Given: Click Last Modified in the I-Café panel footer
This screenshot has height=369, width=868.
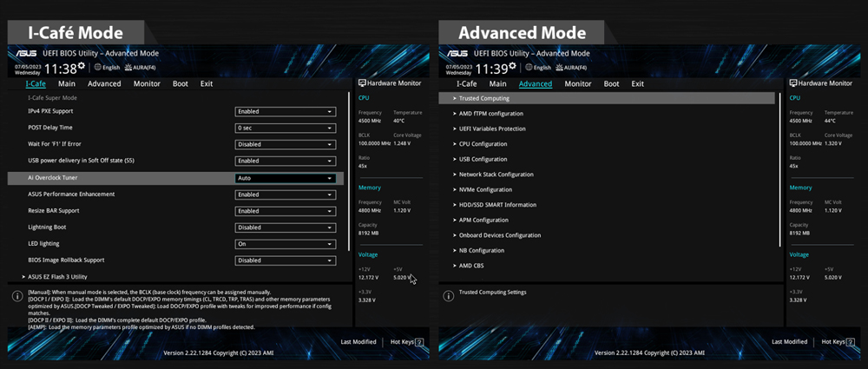Looking at the screenshot, I should (x=358, y=342).
